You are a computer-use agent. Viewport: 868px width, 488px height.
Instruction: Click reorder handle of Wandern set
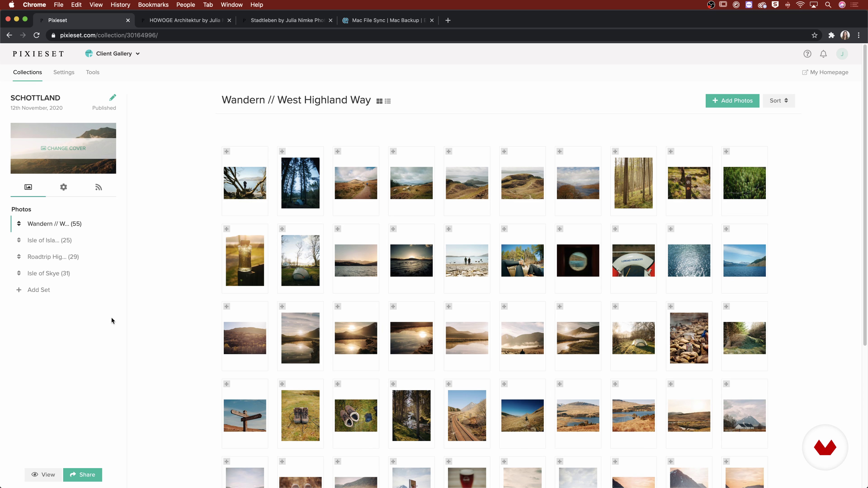click(19, 224)
